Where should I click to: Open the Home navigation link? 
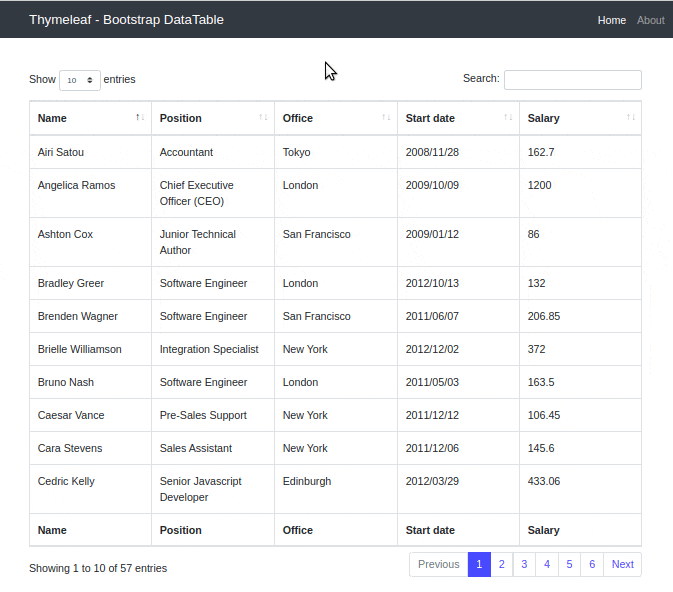612,20
